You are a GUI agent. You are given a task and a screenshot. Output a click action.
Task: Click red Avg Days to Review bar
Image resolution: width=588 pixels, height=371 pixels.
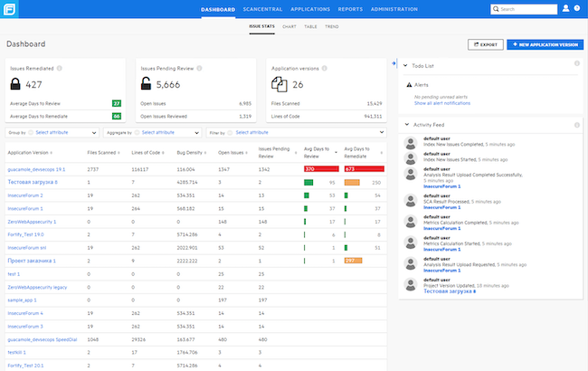(x=321, y=169)
